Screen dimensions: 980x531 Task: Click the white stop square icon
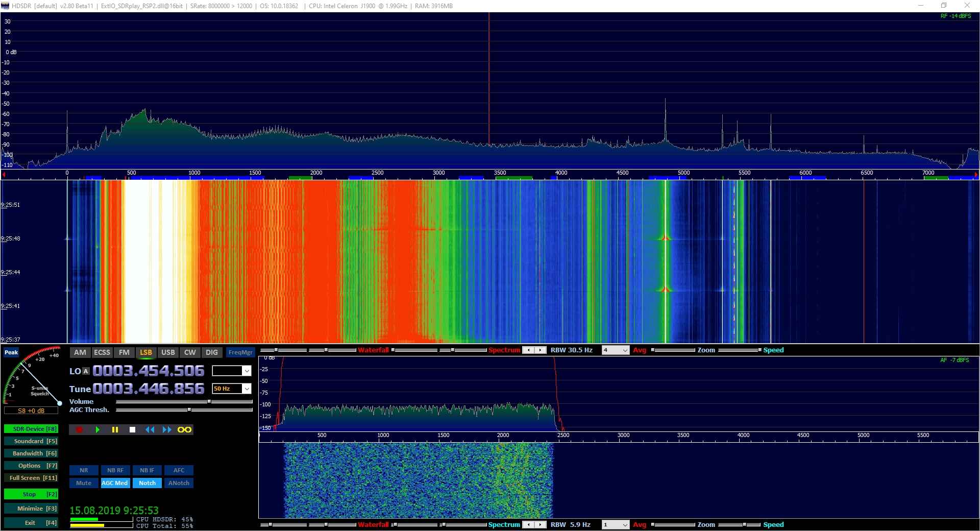[132, 430]
